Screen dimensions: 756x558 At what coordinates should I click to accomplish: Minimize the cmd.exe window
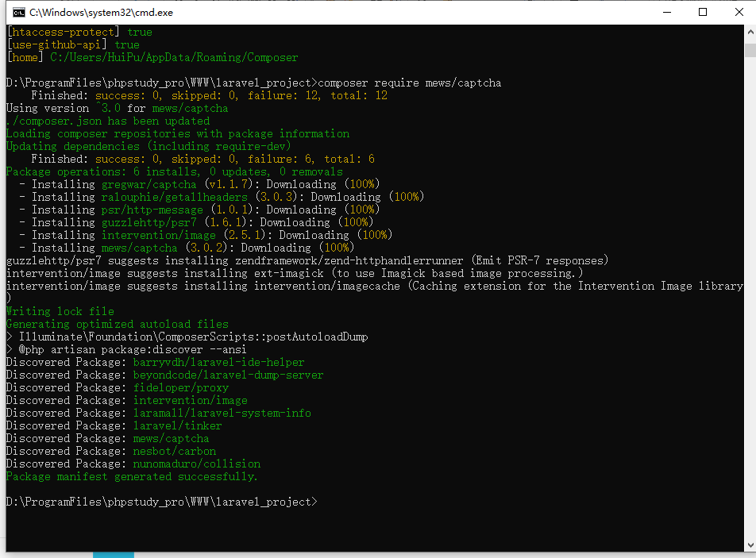[667, 12]
